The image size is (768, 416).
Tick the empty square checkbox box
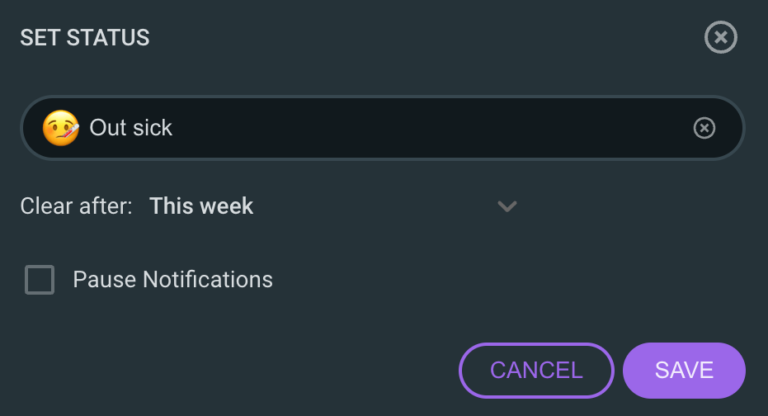pos(40,280)
